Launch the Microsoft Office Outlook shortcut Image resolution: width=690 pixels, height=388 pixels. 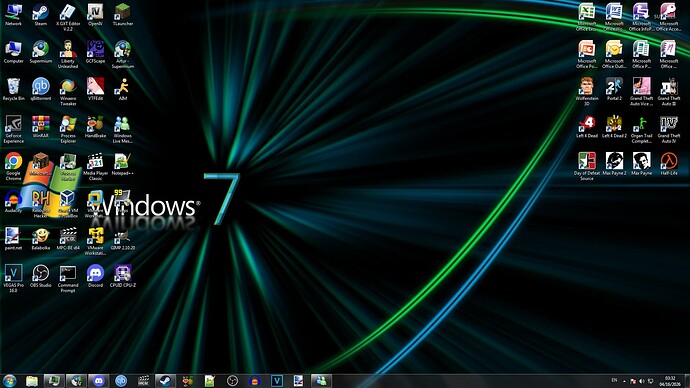pyautogui.click(x=614, y=55)
